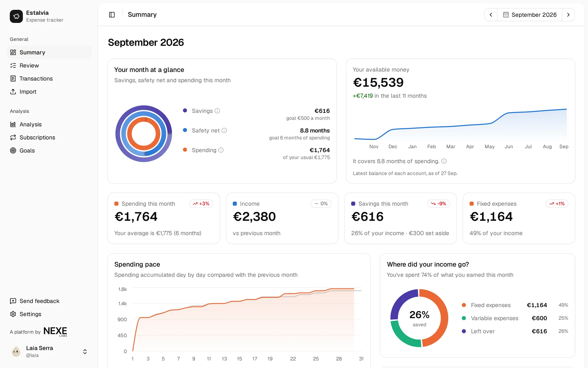Click the 'Fixed expenses' €1,164 legend amount
The height and width of the screenshot is (368, 588).
(537, 305)
